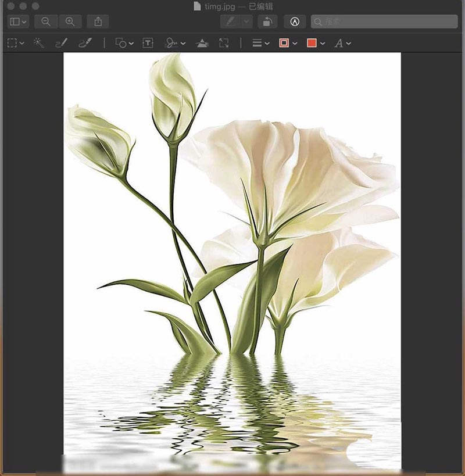Click the Shape Style line thickness icon
Screen dimensions: 465x476
(257, 43)
